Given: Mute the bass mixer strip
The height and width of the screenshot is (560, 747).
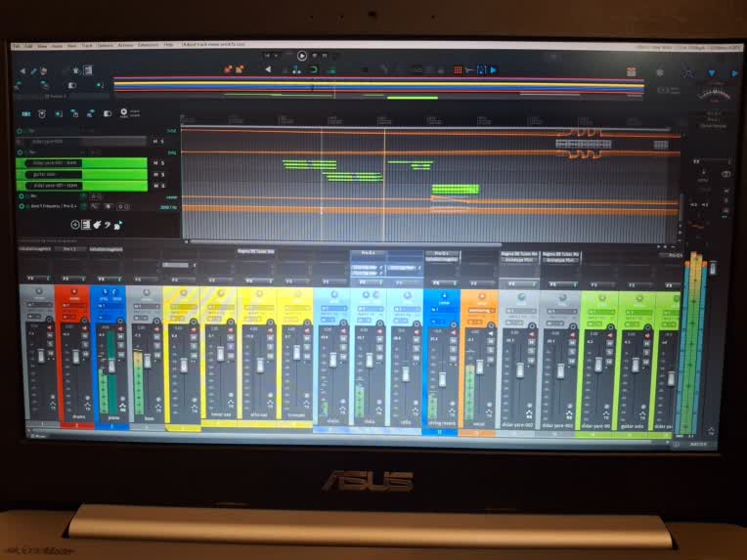Looking at the screenshot, I should click(x=156, y=336).
